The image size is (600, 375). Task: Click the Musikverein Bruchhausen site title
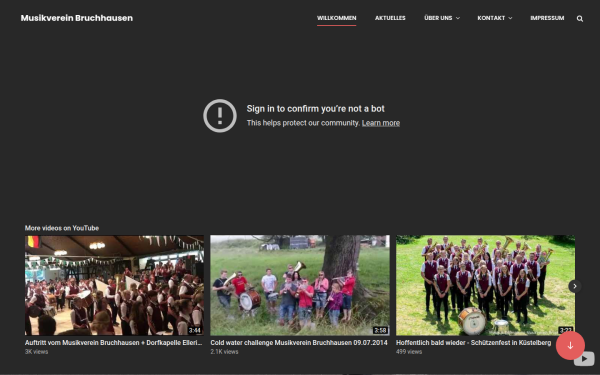[77, 18]
